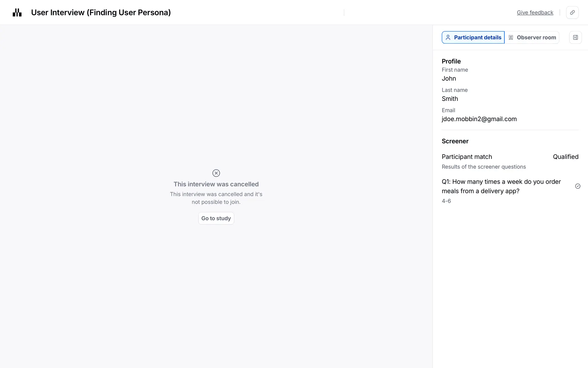Click the 4-6 screener answer
The width and height of the screenshot is (588, 368).
[x=446, y=201]
